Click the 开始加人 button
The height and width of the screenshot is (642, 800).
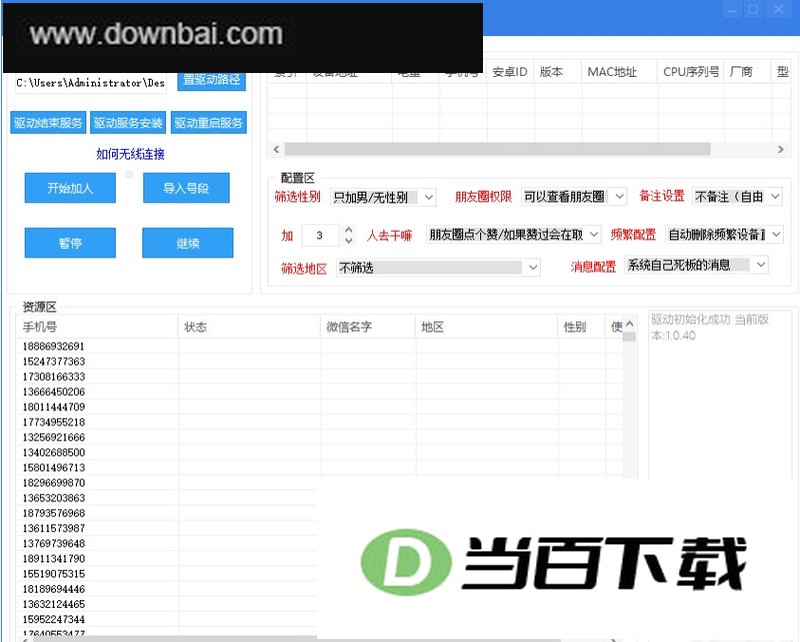tap(70, 188)
